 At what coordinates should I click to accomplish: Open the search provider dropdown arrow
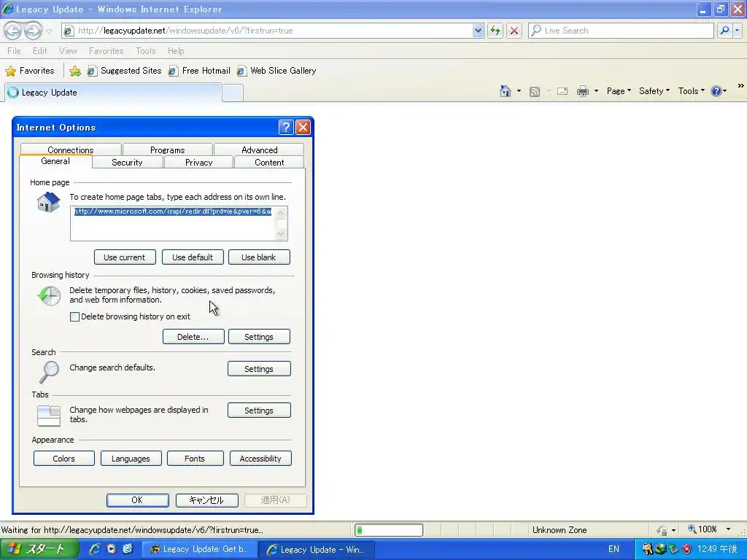tap(737, 31)
